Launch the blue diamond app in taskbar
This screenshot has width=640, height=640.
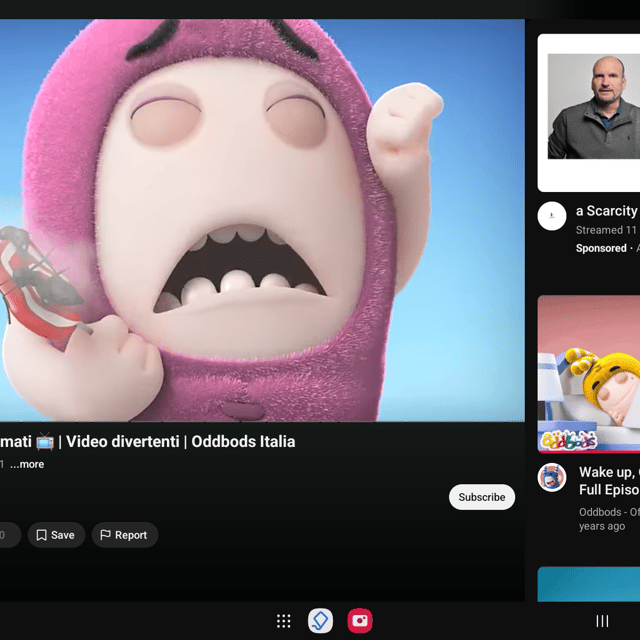320,621
